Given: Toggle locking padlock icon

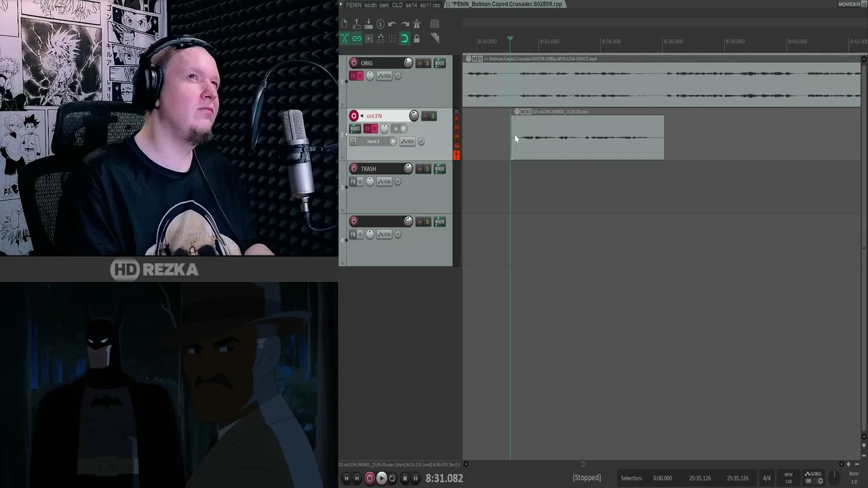Looking at the screenshot, I should pos(417,39).
